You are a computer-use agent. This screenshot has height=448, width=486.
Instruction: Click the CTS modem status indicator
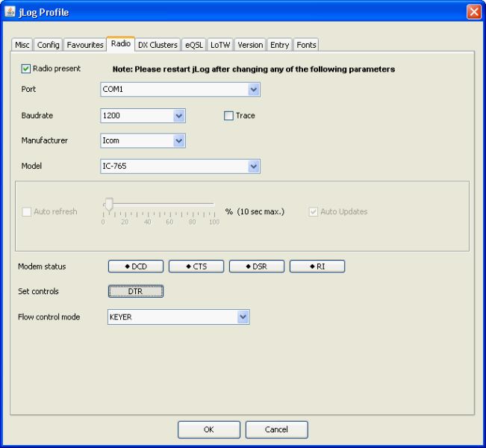coord(196,267)
